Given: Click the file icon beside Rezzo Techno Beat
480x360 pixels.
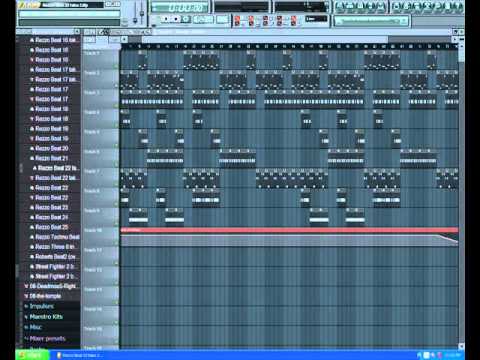Looking at the screenshot, I should pos(32,237).
